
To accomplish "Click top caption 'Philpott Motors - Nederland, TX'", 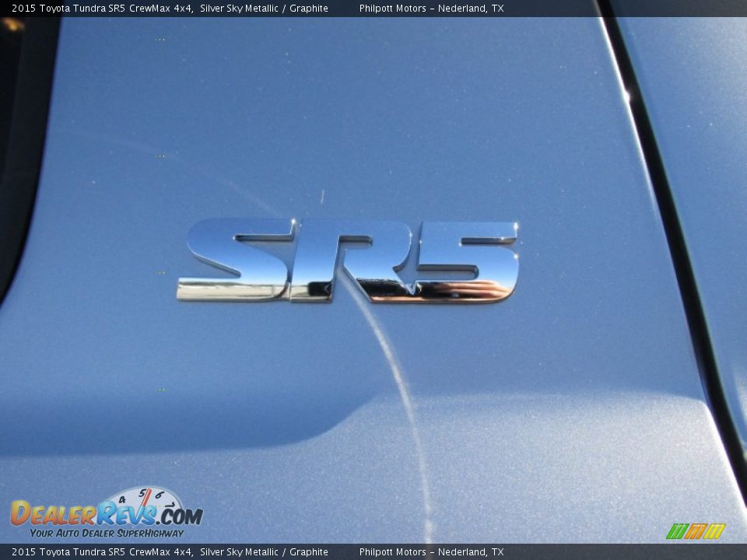I will pos(431,9).
